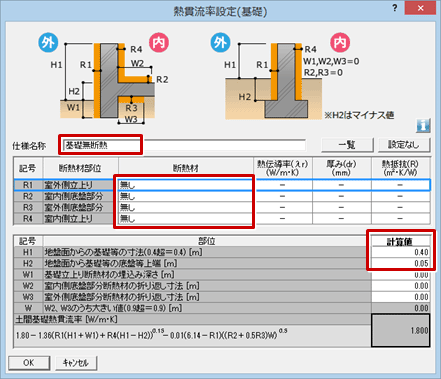Image resolution: width=441 pixels, height=379 pixels.
Task: Close the 熱貫流率設定 dialog
Action: pyautogui.click(x=420, y=8)
